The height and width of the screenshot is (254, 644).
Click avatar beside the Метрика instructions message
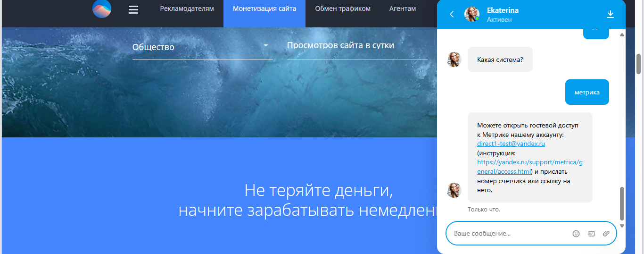pos(454,190)
